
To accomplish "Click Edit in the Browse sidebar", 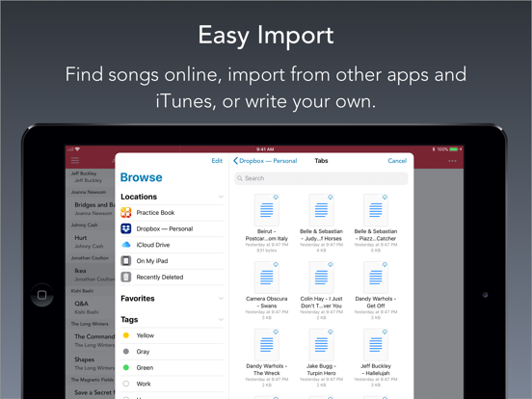I will [217, 161].
